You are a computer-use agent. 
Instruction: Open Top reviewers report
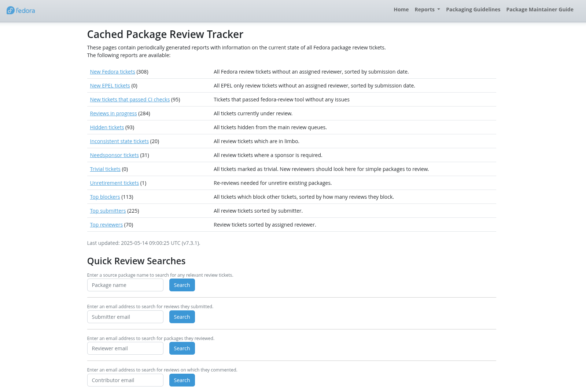(106, 225)
